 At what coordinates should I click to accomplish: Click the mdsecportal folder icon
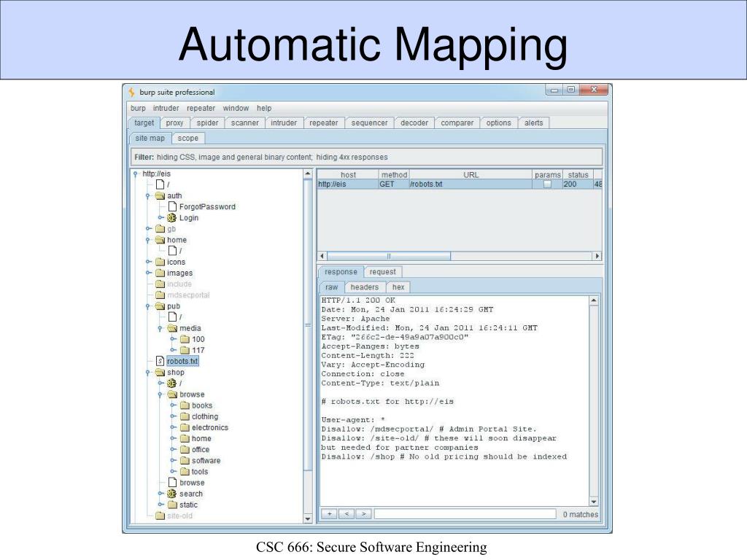click(x=160, y=295)
